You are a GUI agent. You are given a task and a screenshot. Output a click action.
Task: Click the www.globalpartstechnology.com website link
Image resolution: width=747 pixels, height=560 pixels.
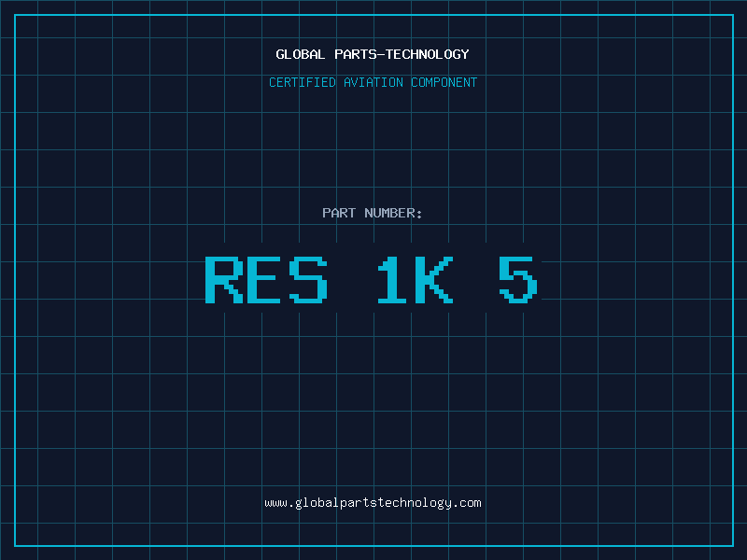(x=373, y=503)
